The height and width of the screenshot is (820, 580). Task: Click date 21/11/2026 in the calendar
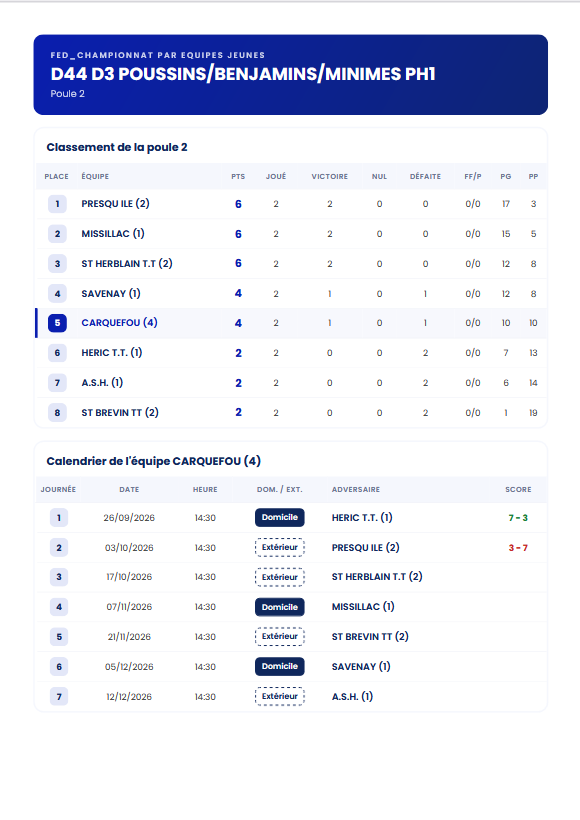coord(129,637)
